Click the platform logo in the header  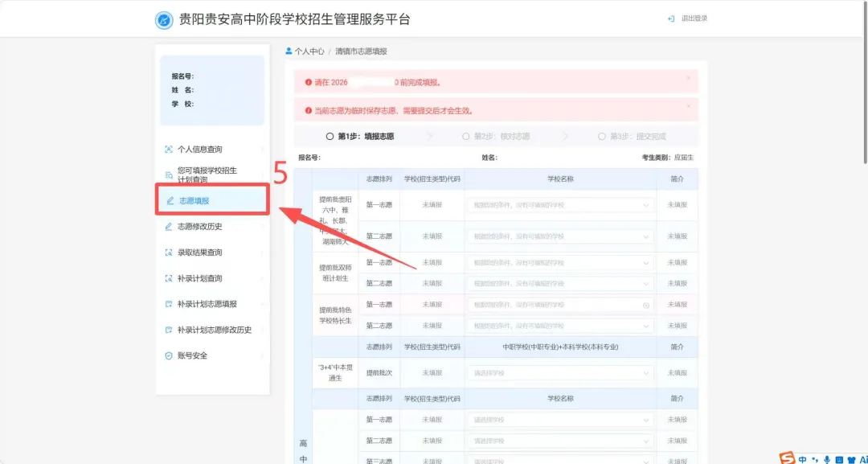165,20
